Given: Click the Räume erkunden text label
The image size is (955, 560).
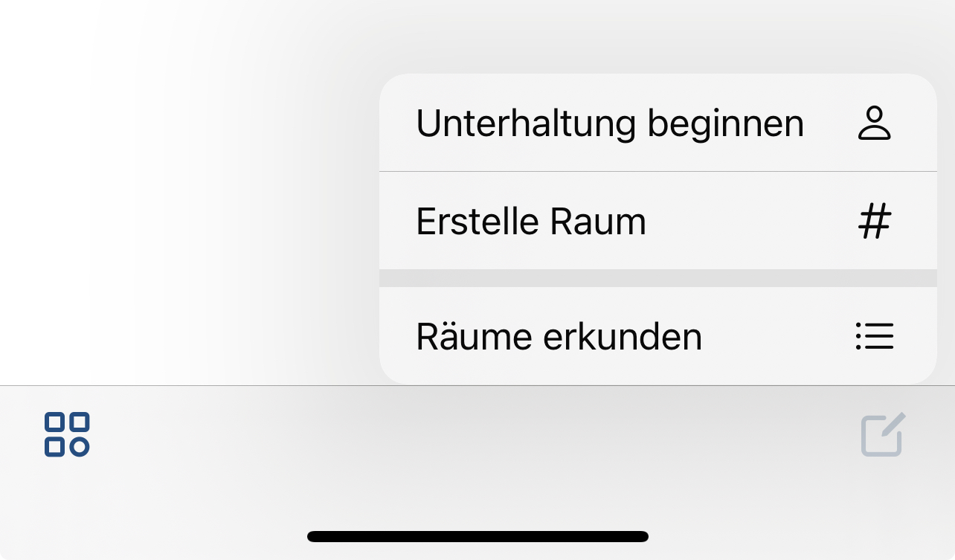Looking at the screenshot, I should click(559, 336).
